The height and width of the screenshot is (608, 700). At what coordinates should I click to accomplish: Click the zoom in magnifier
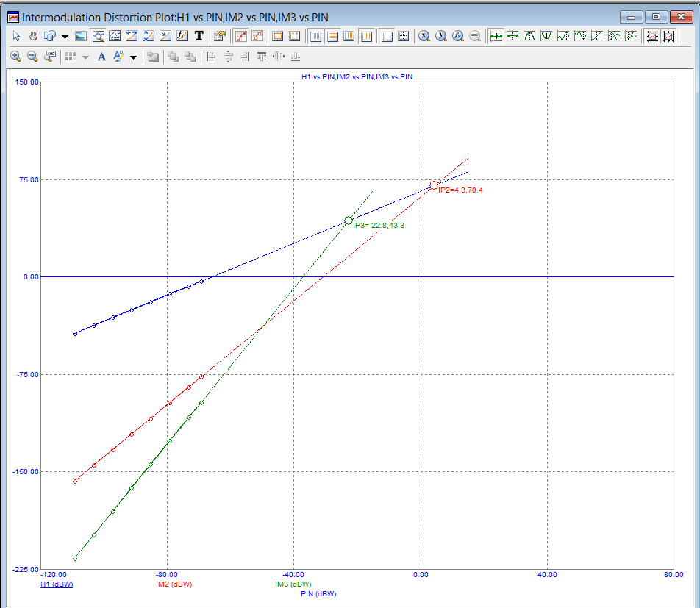click(x=15, y=57)
